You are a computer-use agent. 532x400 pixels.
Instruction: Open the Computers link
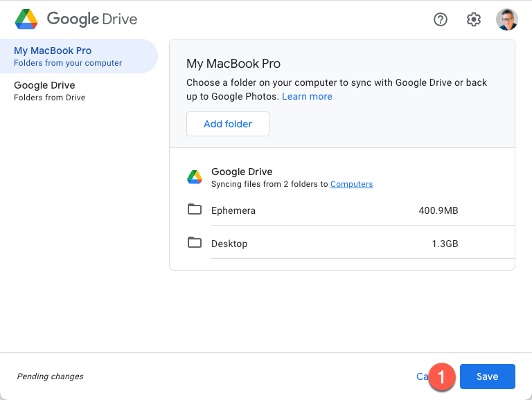pyautogui.click(x=351, y=184)
